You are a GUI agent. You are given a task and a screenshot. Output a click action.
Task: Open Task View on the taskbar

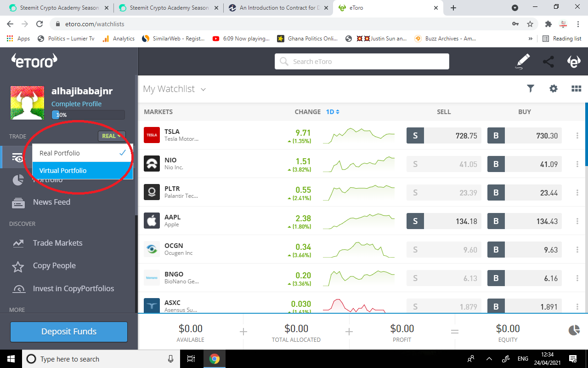[x=191, y=359]
